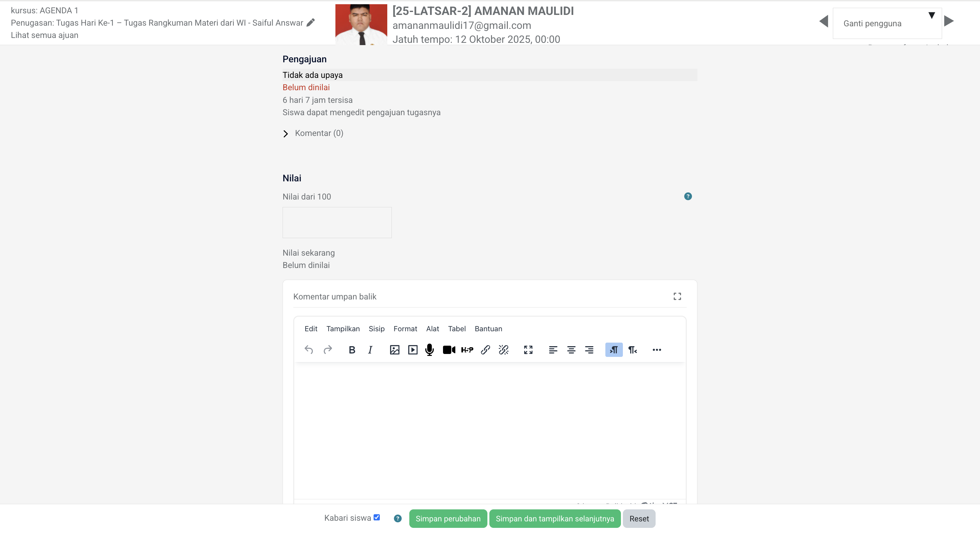Image resolution: width=980 pixels, height=535 pixels.
Task: Open the Ganti pengguna dropdown
Action: coord(887,24)
